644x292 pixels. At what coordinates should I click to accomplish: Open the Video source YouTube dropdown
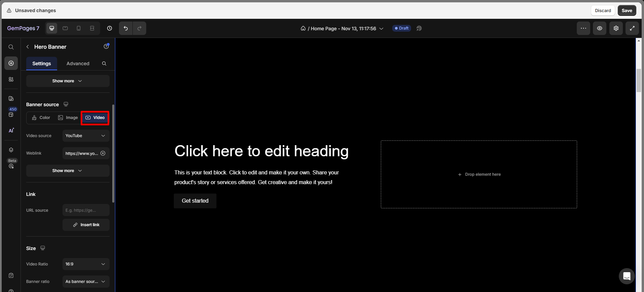pos(86,136)
